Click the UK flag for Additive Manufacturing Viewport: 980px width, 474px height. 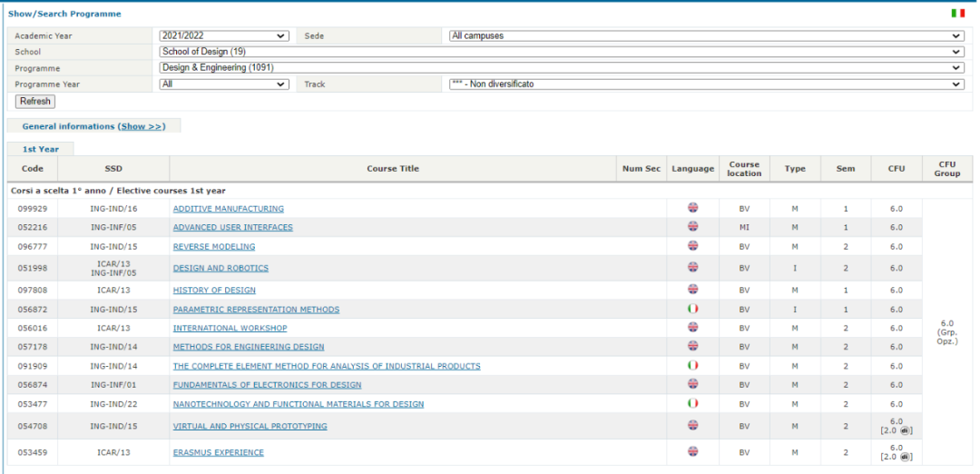pos(693,208)
